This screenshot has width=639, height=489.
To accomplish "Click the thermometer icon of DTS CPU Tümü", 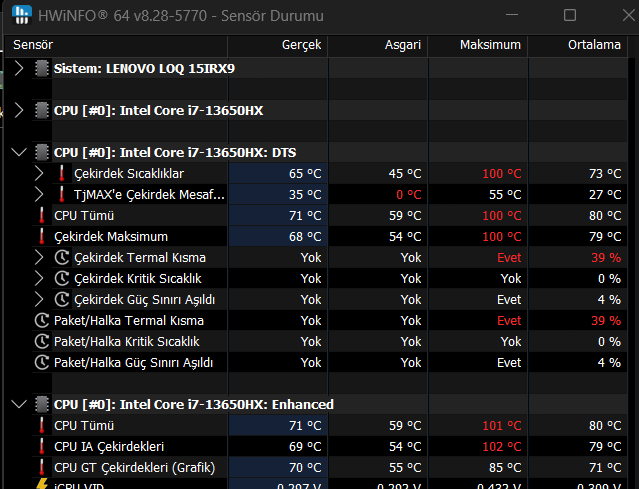I will tap(42, 216).
